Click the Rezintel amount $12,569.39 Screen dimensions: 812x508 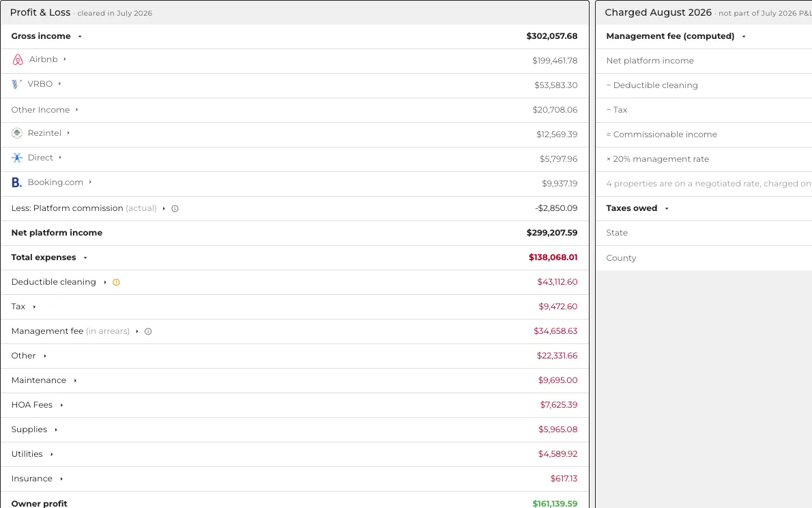coord(557,135)
